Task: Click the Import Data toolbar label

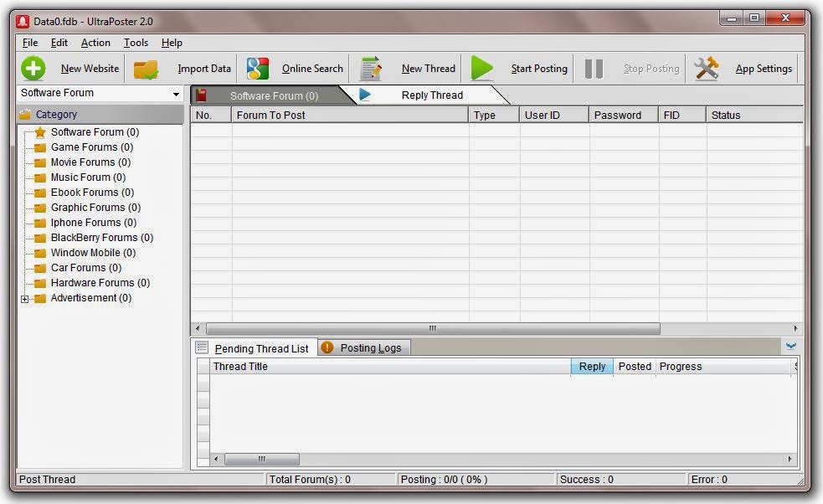Action: pos(204,69)
